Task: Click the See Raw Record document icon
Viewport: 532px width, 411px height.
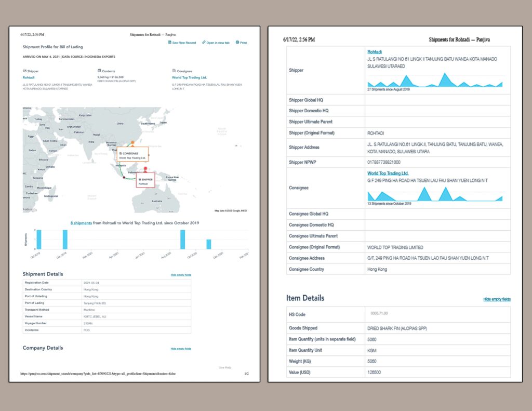Action: point(170,43)
